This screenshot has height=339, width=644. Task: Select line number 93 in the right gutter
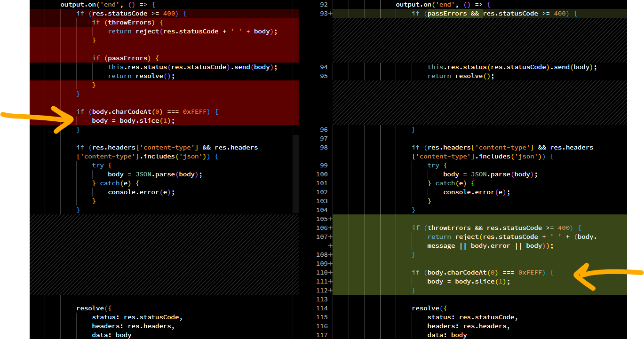324,13
